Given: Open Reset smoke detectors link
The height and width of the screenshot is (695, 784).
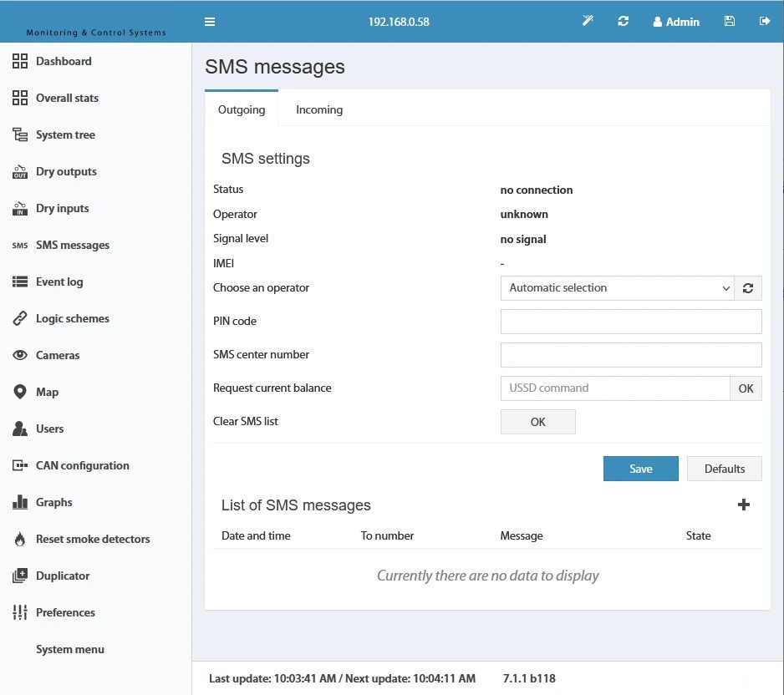Looking at the screenshot, I should click(93, 539).
